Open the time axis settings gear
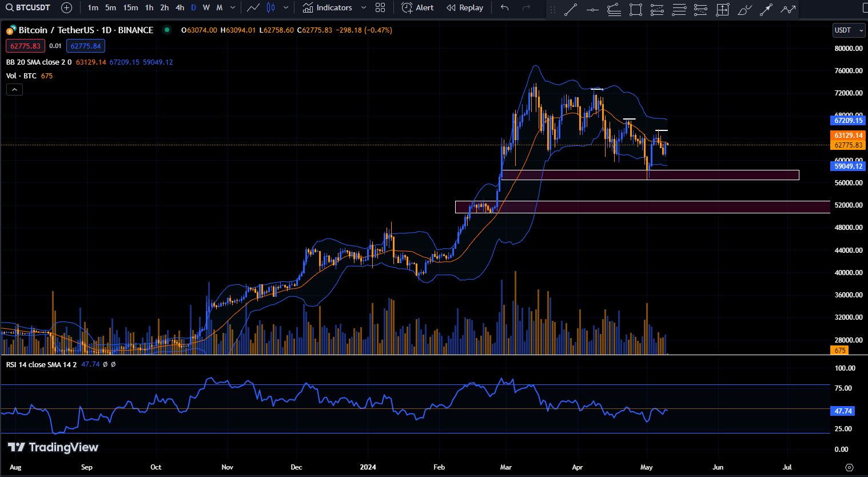Screen dimensions: 868x477 (849, 467)
